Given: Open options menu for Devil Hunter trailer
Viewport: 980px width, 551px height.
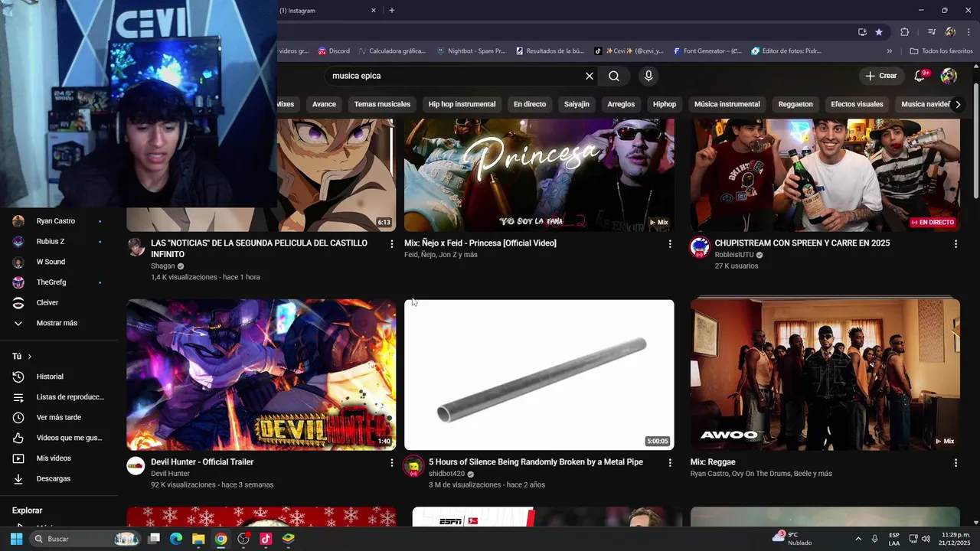Looking at the screenshot, I should pyautogui.click(x=392, y=463).
